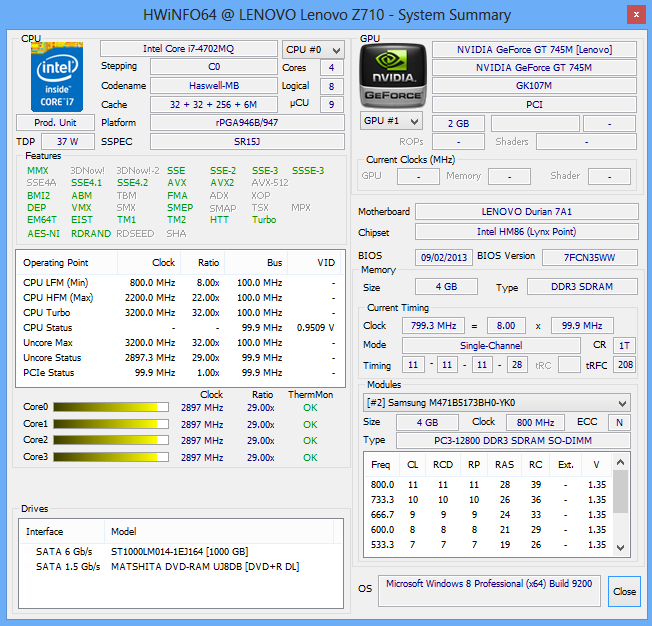Click the 37 W TDP value
Viewport: 652px width, 626px height.
point(68,141)
